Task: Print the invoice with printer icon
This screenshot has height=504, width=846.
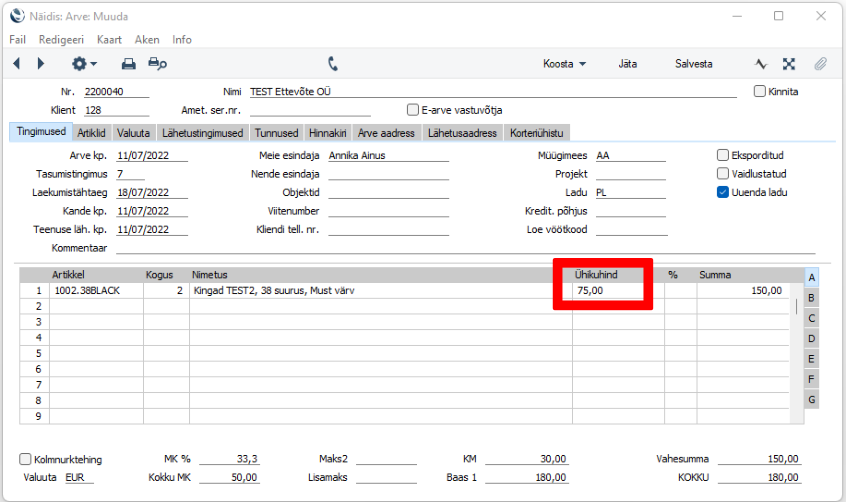Action: pos(128,64)
